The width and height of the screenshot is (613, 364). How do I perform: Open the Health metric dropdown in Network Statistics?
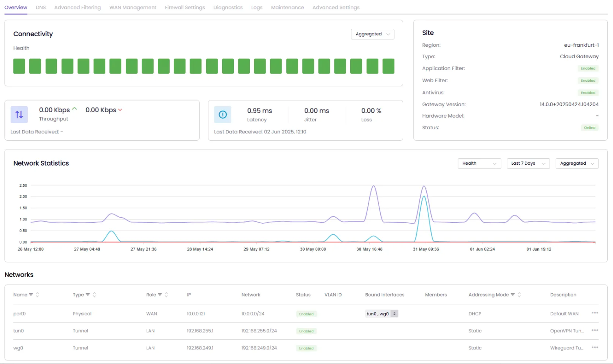pyautogui.click(x=479, y=163)
